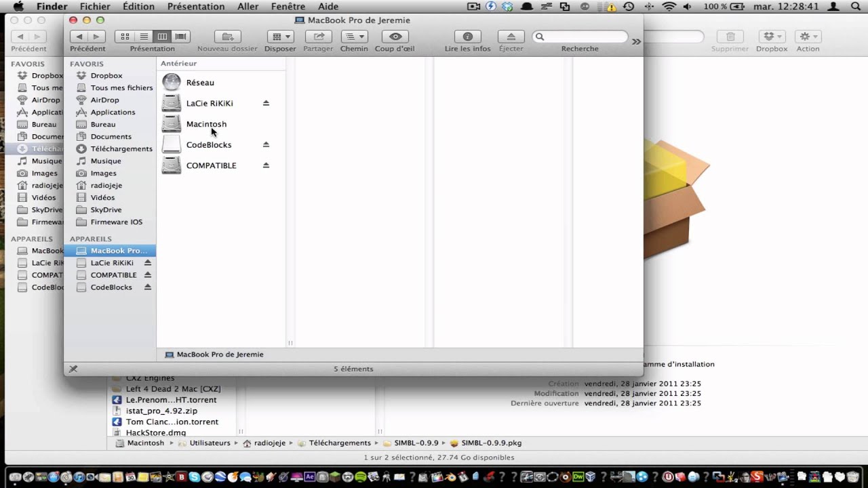
Task: Select column view in front Finder window
Action: coord(162,37)
